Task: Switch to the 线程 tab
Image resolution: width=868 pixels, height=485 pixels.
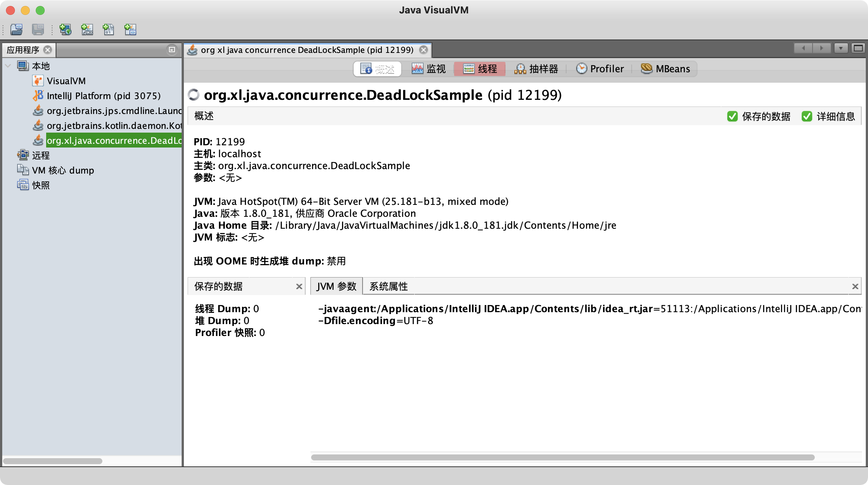Action: [x=480, y=69]
